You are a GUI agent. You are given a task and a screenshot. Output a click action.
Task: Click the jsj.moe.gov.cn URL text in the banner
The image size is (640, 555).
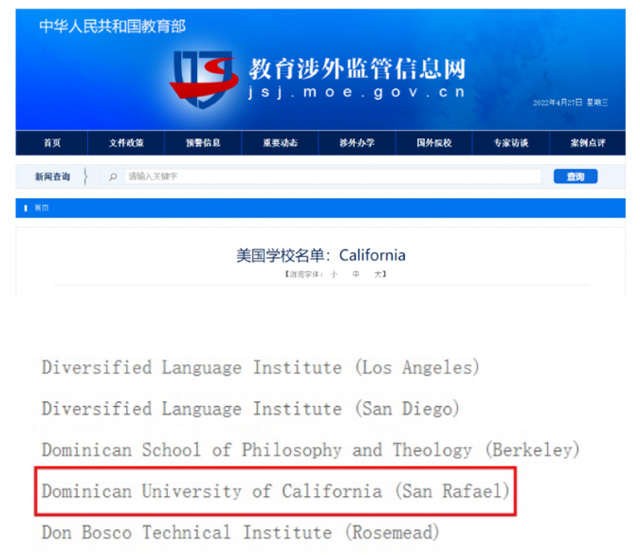(x=357, y=92)
